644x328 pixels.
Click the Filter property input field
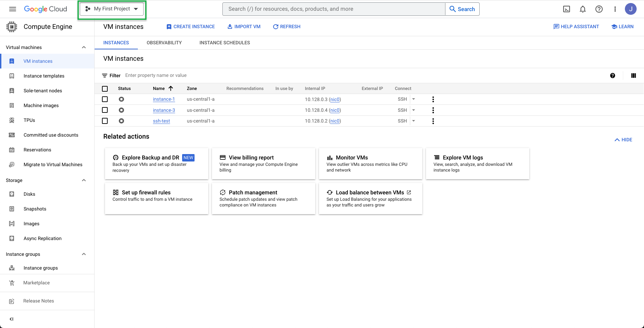click(x=364, y=76)
